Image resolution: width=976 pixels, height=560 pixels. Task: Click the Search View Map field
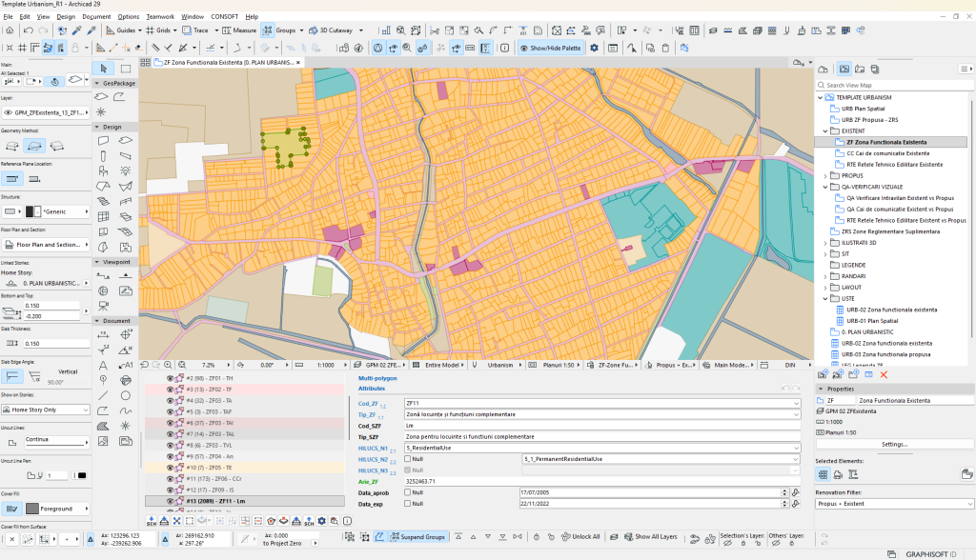pos(892,86)
